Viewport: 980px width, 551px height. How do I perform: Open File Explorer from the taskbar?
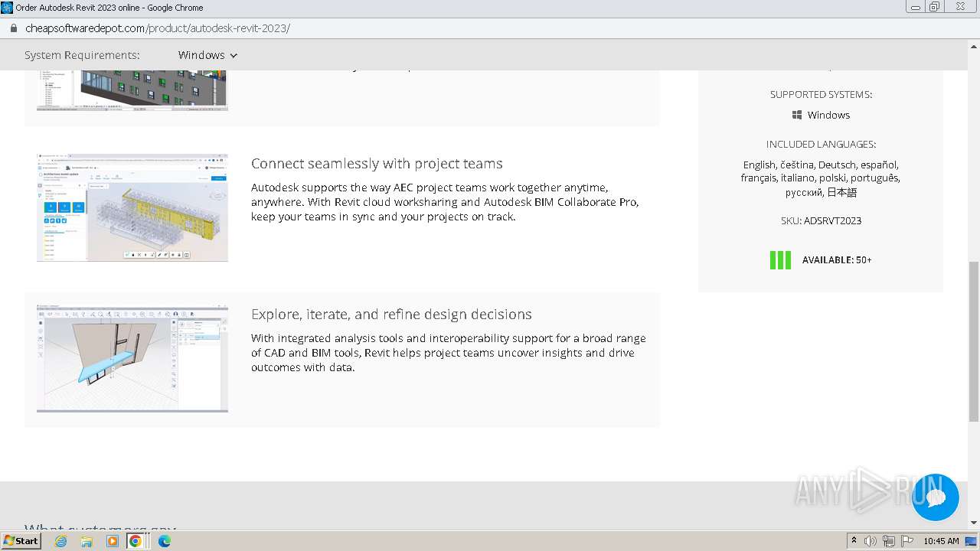(87, 541)
